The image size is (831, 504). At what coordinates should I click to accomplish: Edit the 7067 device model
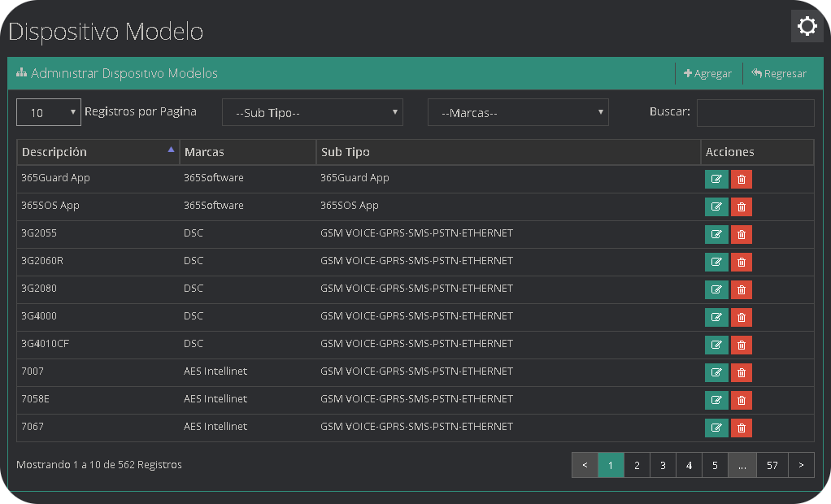(x=716, y=428)
